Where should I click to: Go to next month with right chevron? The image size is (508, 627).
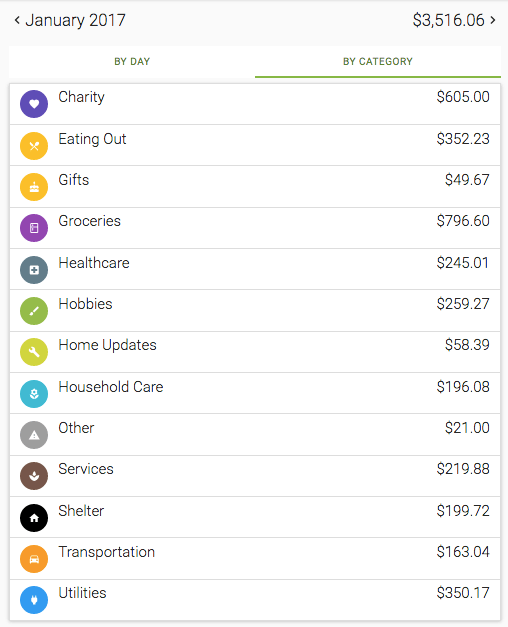click(x=493, y=20)
